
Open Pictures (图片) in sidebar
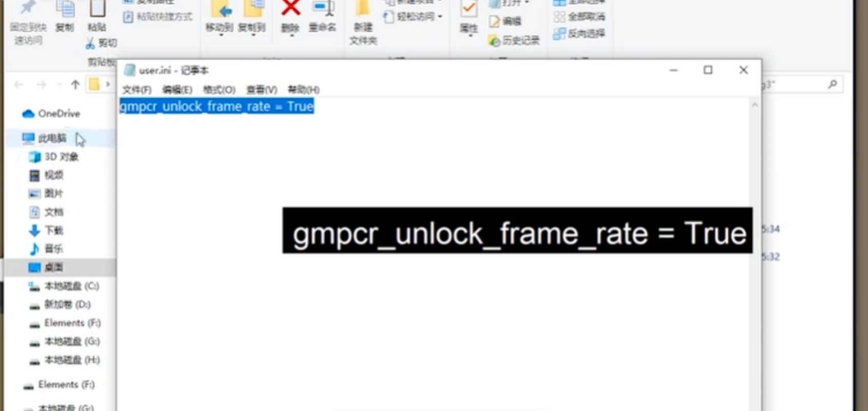46,193
